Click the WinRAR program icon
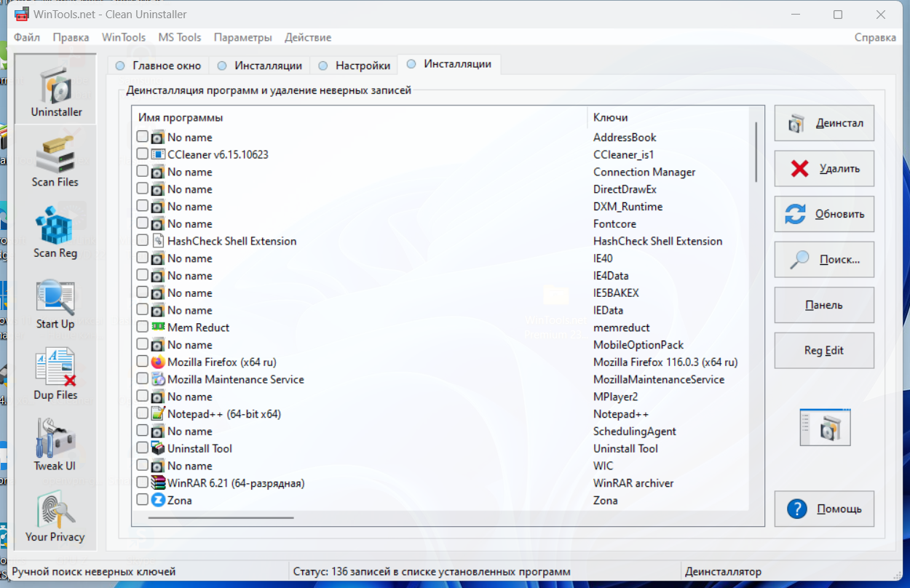This screenshot has height=588, width=910. coord(158,483)
